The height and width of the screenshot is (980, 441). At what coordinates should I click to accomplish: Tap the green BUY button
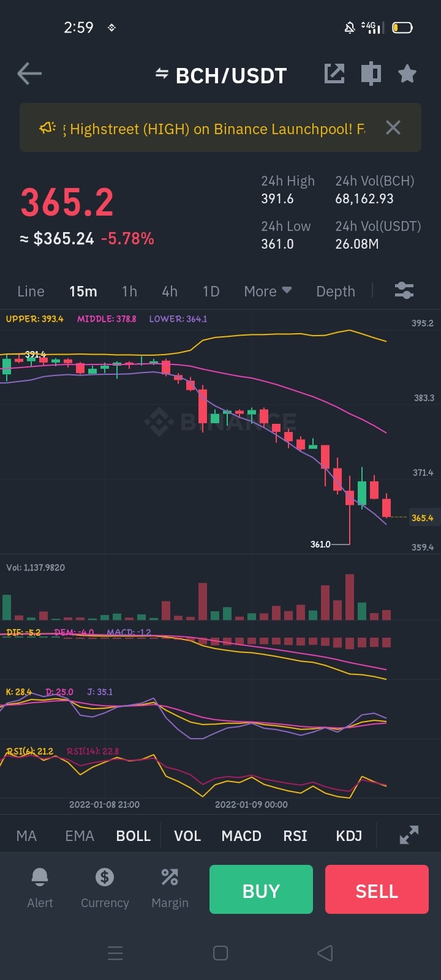(261, 889)
